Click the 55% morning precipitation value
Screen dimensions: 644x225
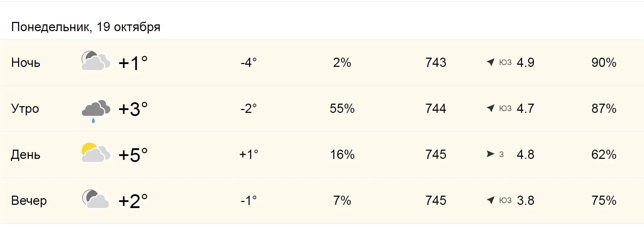342,109
